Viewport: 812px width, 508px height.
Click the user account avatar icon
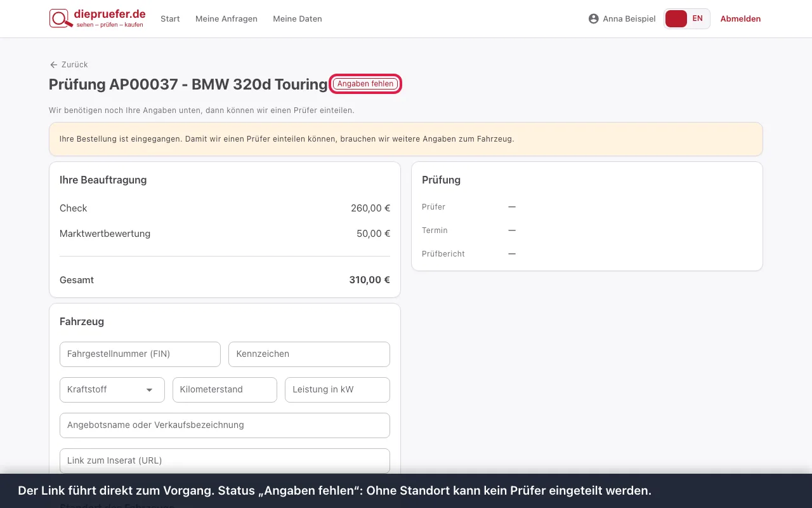[x=594, y=19]
